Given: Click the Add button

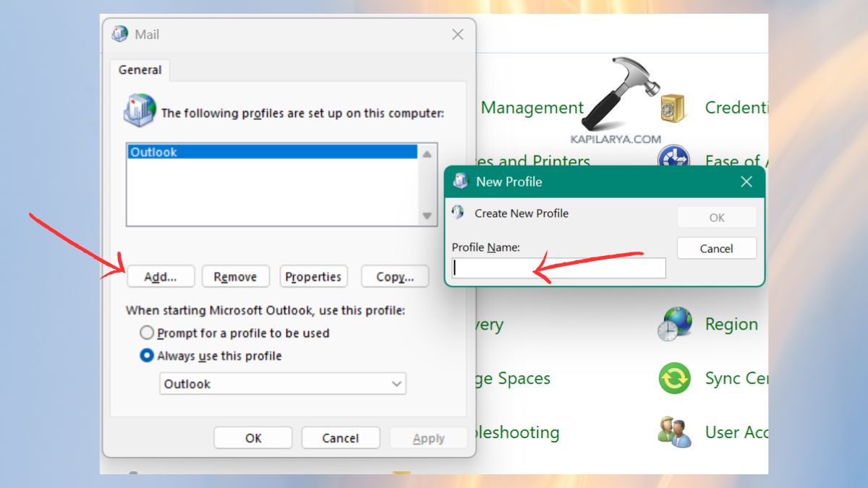Looking at the screenshot, I should [x=161, y=276].
